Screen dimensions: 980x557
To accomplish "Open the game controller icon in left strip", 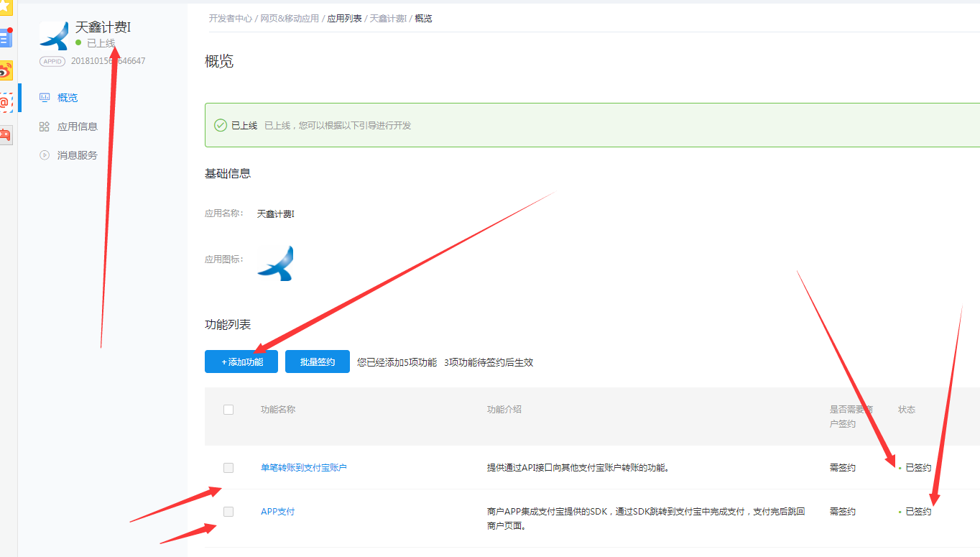I will 6,134.
